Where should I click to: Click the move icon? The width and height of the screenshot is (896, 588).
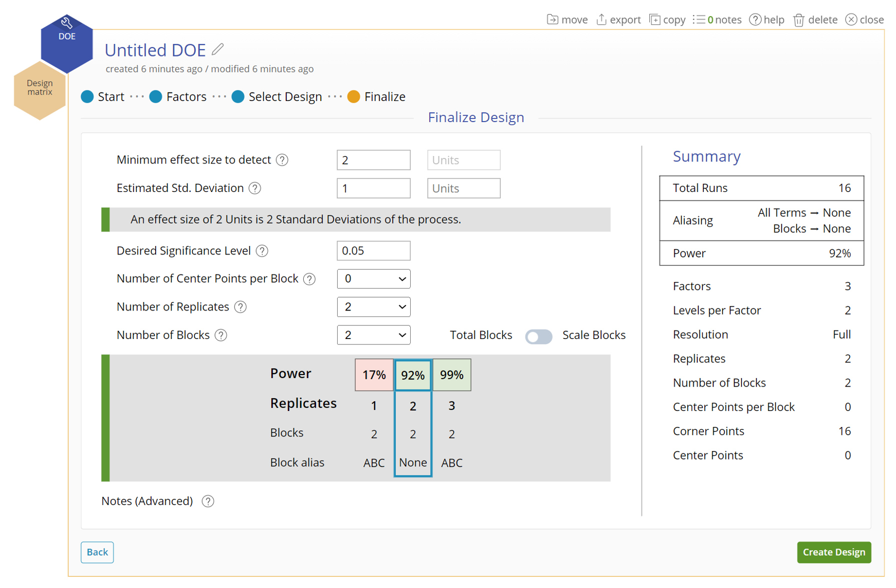point(552,19)
